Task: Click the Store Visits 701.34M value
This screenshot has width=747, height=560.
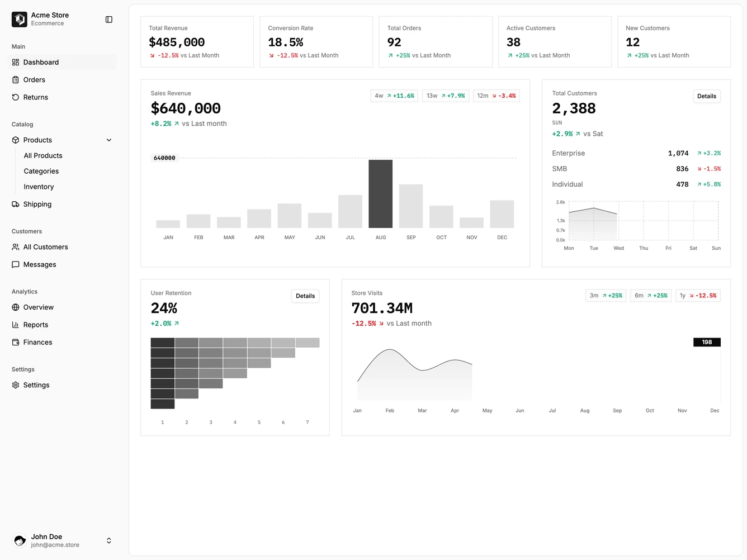Action: coord(382,309)
